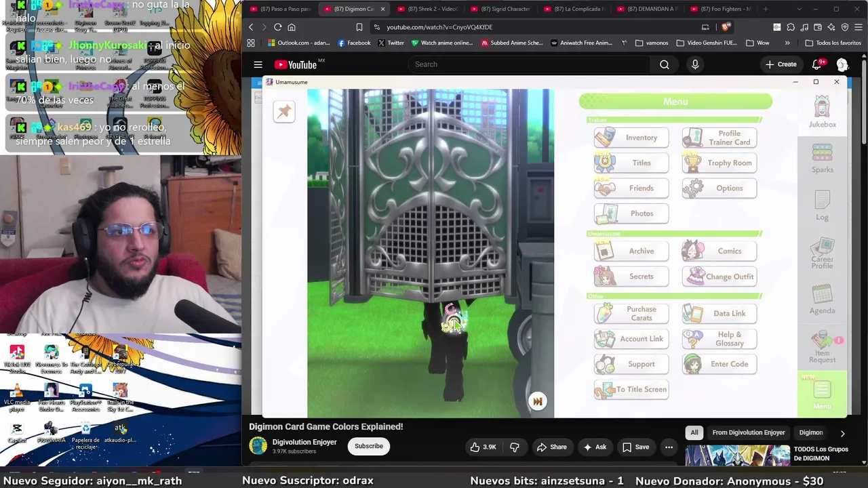868x488 pixels.
Task: Open the Support menu entry
Action: click(631, 364)
